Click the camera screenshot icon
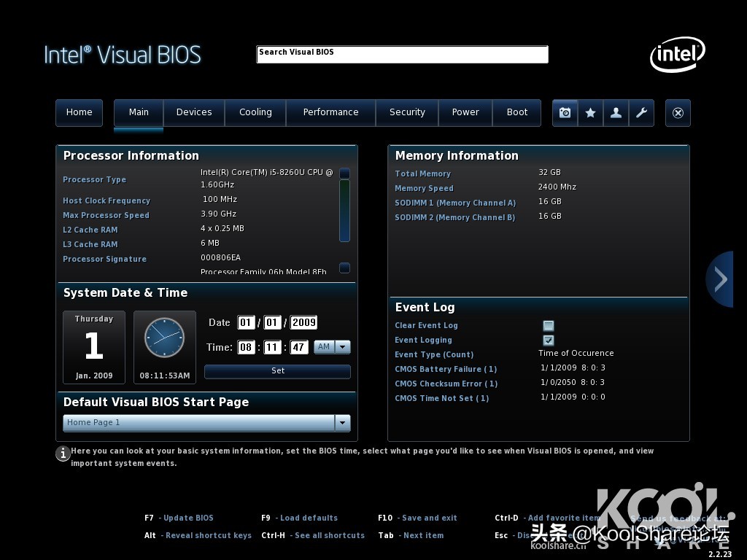The image size is (747, 560). click(565, 113)
